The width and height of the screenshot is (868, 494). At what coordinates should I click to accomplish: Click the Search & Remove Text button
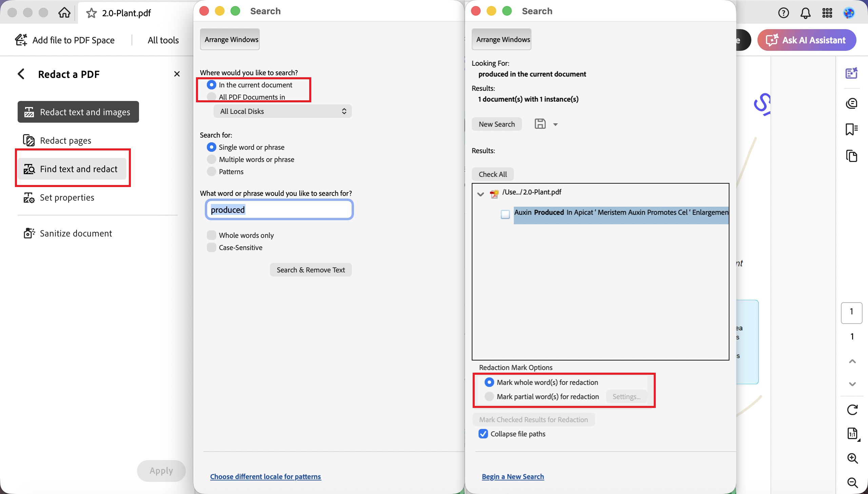coord(311,270)
